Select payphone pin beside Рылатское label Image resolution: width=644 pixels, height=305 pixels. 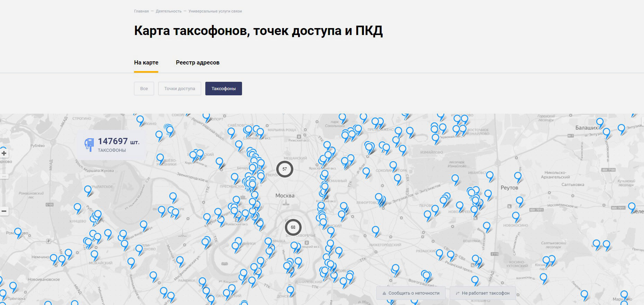coord(88,190)
